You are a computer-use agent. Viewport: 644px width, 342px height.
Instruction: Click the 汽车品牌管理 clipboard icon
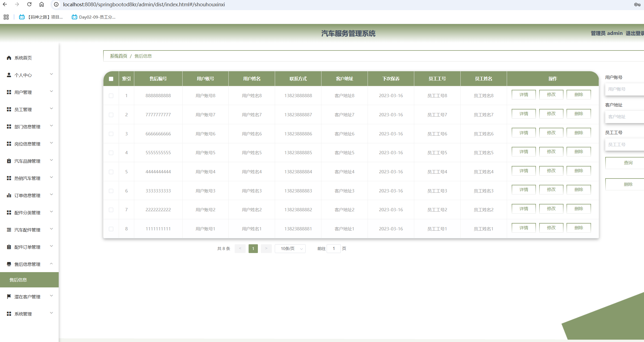pos(9,161)
